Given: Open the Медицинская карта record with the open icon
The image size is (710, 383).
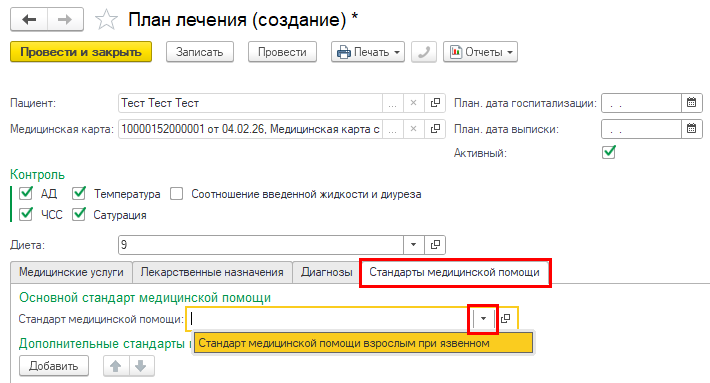Looking at the screenshot, I should point(435,129).
